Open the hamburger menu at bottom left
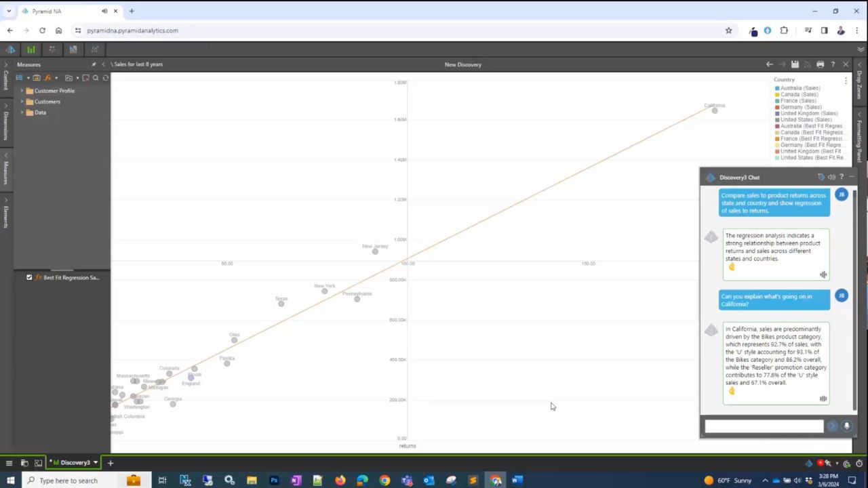The height and width of the screenshot is (488, 868). click(x=9, y=463)
